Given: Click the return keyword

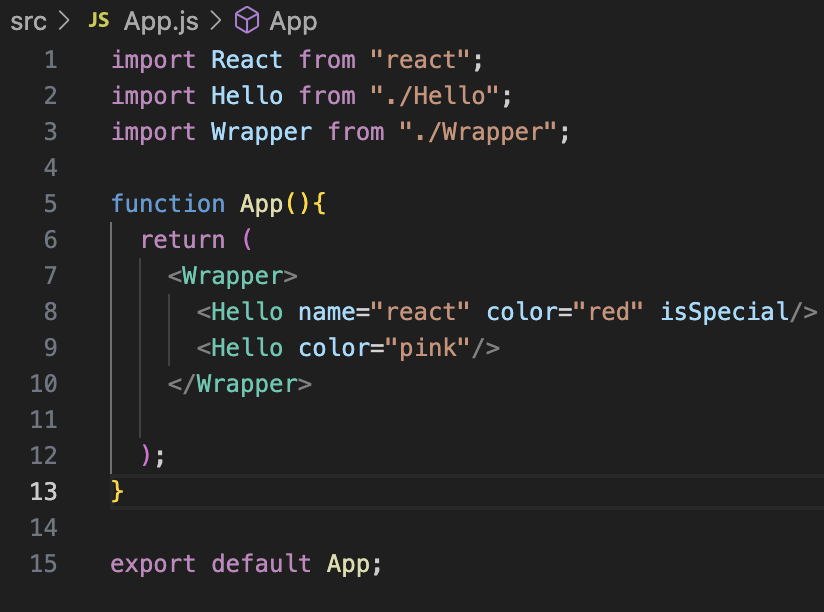Looking at the screenshot, I should click(183, 240).
